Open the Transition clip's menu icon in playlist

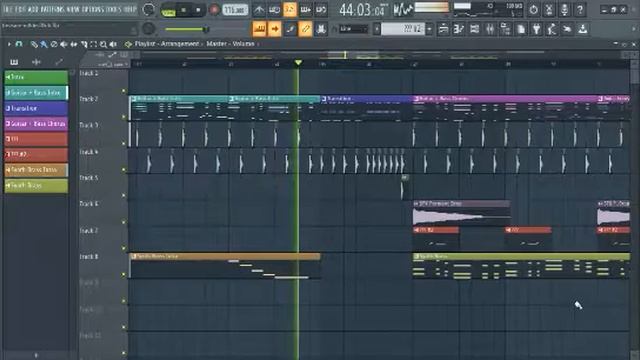324,99
